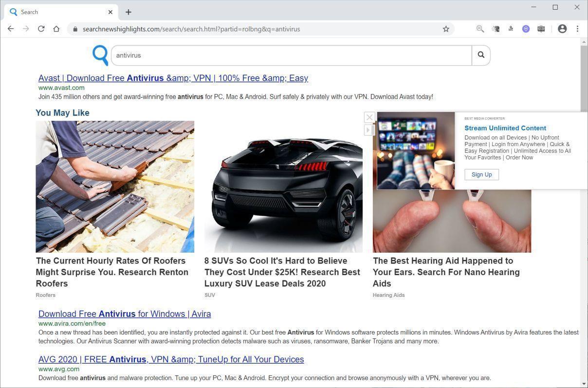Open the purple shield extension icon
Viewport: 588px width, 388px height.
coord(526,29)
